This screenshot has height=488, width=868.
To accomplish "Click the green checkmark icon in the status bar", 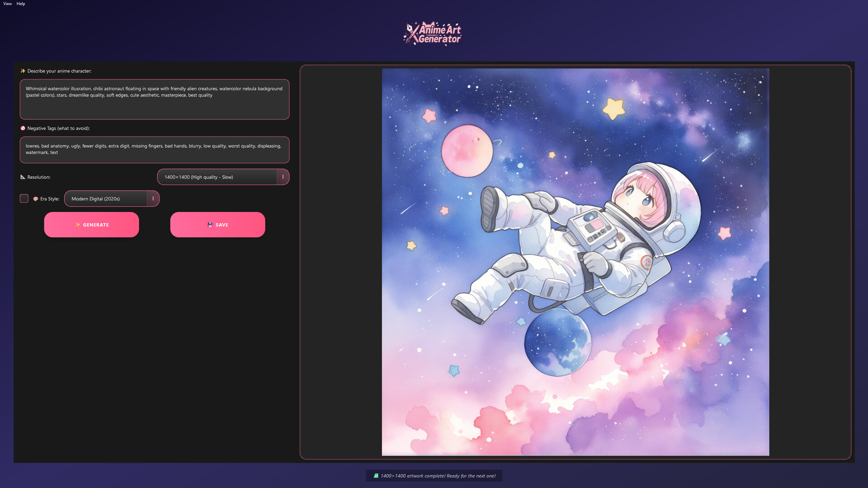I will [x=376, y=476].
